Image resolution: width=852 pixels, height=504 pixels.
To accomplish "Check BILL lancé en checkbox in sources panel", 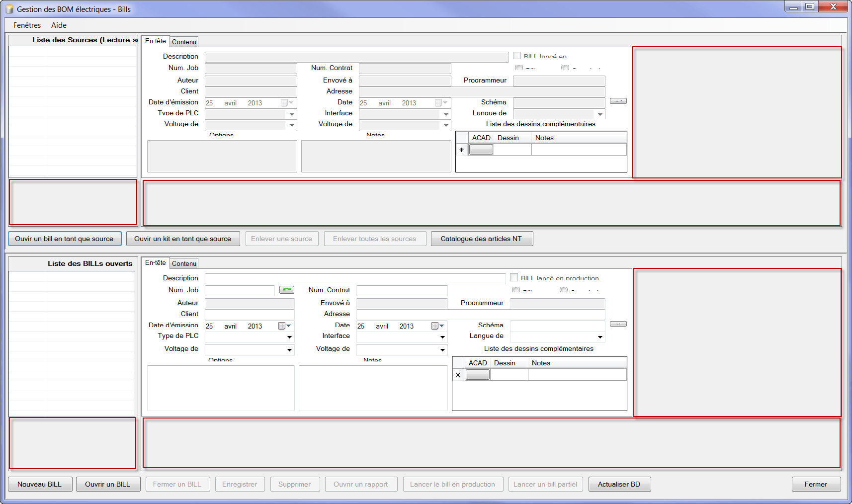I will click(x=517, y=56).
